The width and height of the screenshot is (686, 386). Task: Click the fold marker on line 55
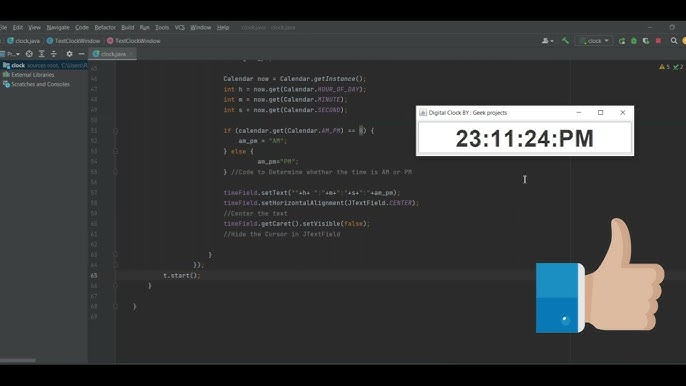click(x=116, y=172)
